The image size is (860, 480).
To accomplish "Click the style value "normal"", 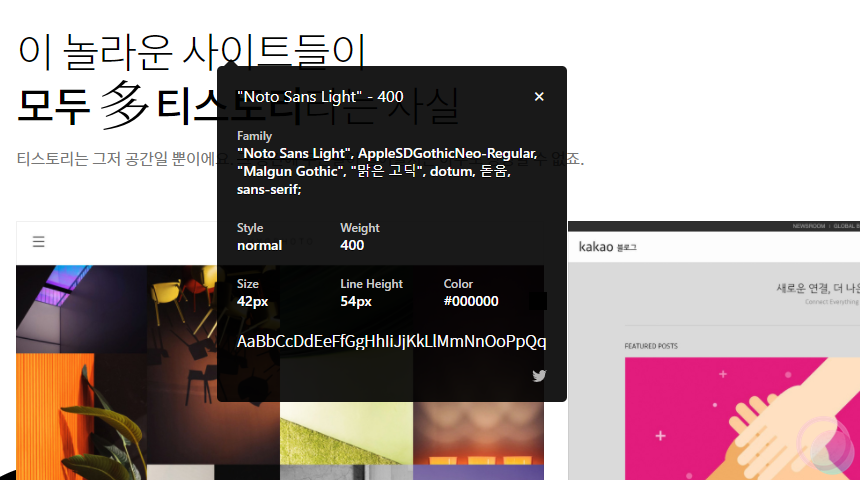I will pos(259,245).
